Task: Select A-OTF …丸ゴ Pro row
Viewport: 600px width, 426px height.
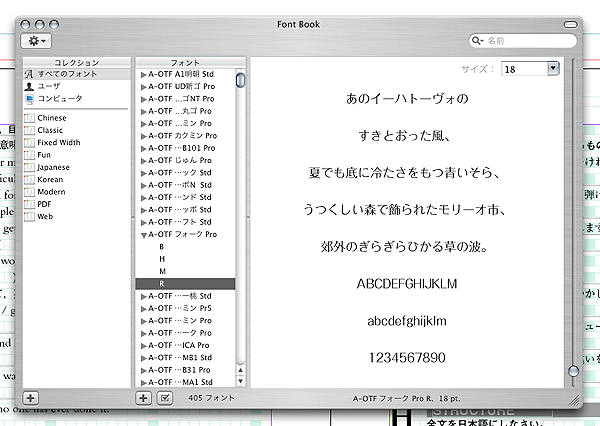Action: pyautogui.click(x=186, y=111)
